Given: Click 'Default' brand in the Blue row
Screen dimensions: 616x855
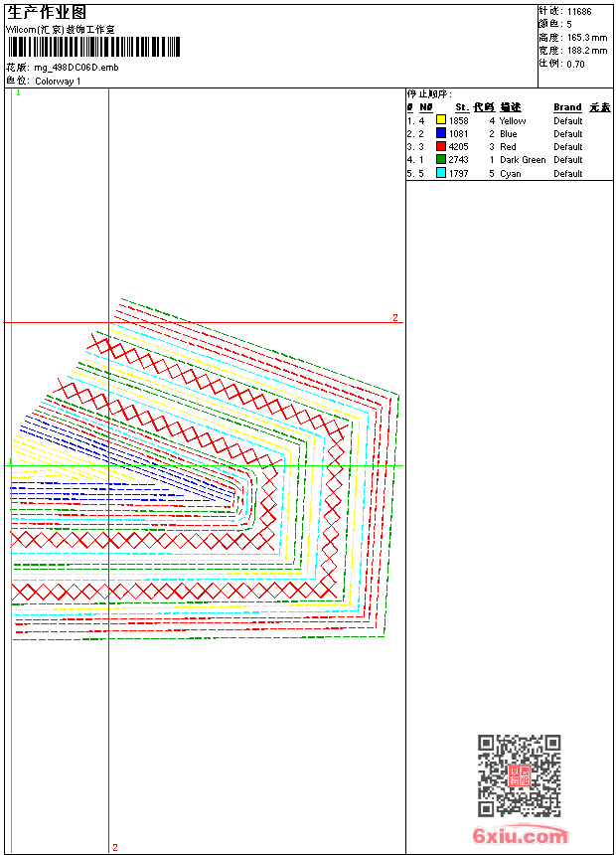Looking at the screenshot, I should [568, 134].
